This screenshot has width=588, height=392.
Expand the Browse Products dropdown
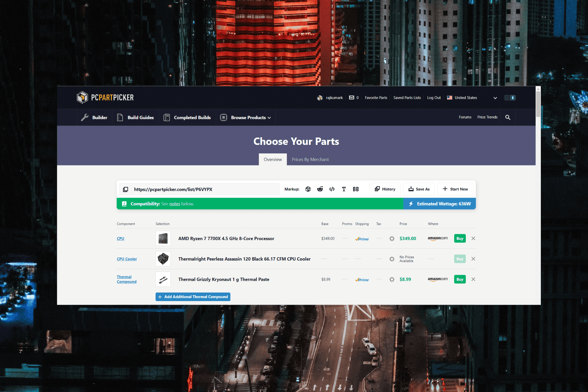245,117
